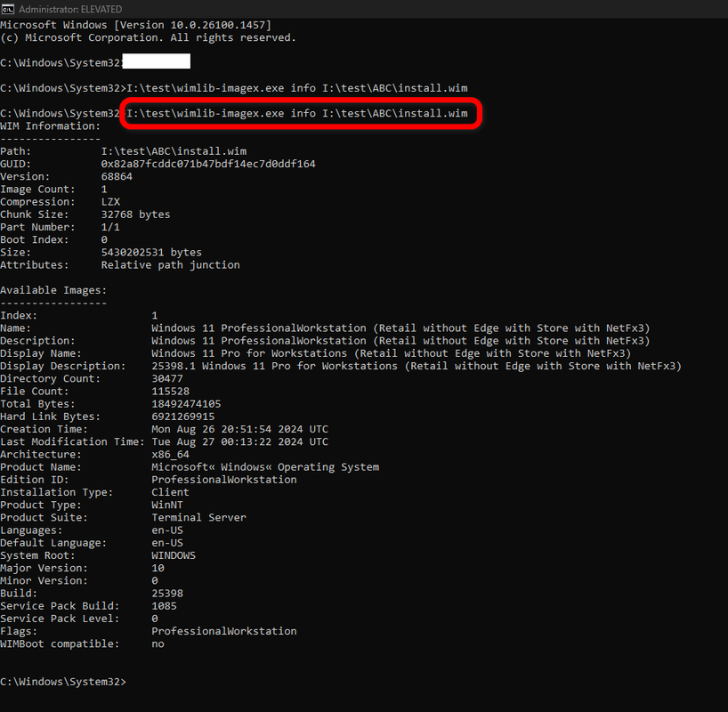Click the Chunk Size value 32768 bytes

click(135, 214)
